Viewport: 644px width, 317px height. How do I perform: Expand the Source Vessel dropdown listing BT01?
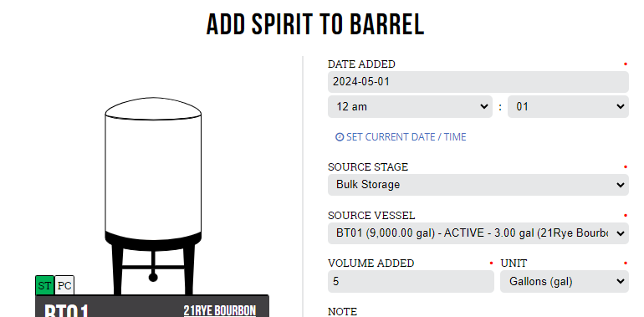click(x=478, y=233)
